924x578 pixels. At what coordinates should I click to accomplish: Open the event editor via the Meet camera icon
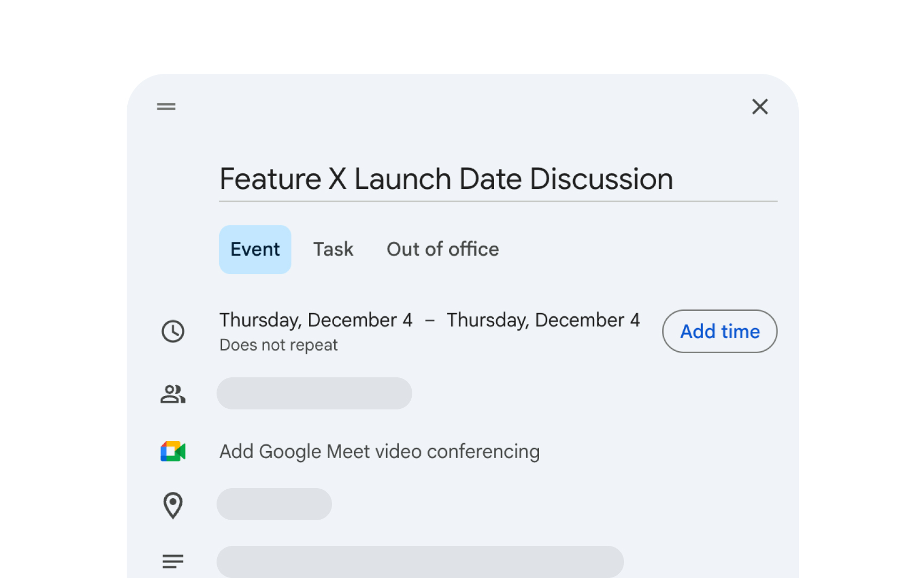(173, 451)
